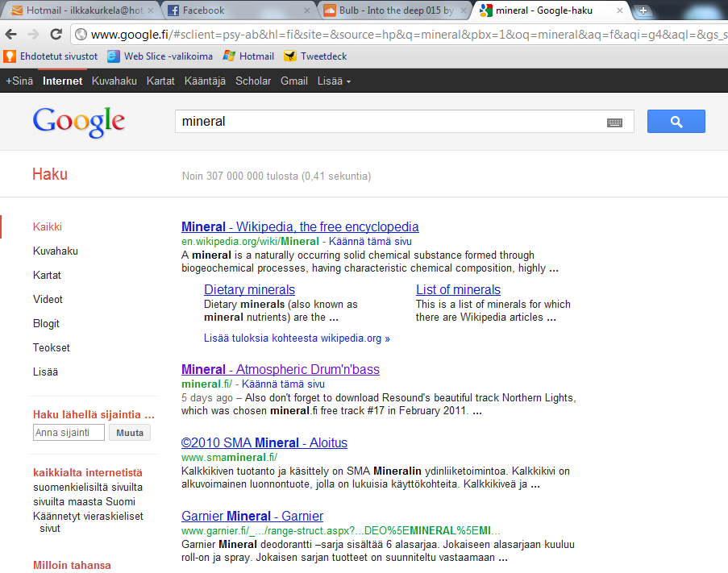Open Mineral - Wikipedia result
Viewport: 728px width, 573px height.
pyautogui.click(x=300, y=227)
